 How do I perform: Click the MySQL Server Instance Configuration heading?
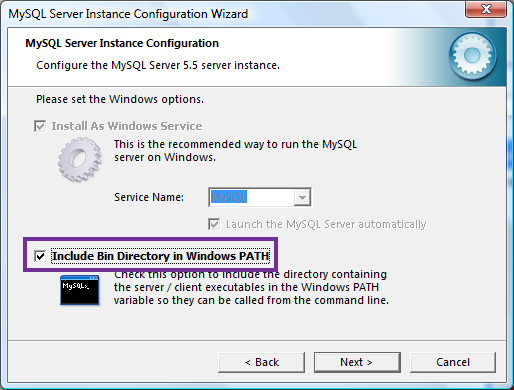click(x=122, y=43)
